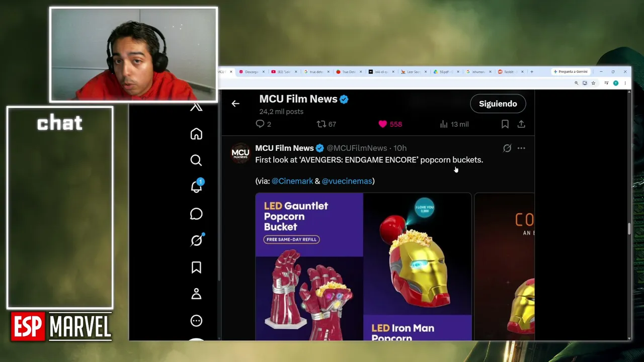Open Notifications bell with one unread

click(197, 187)
